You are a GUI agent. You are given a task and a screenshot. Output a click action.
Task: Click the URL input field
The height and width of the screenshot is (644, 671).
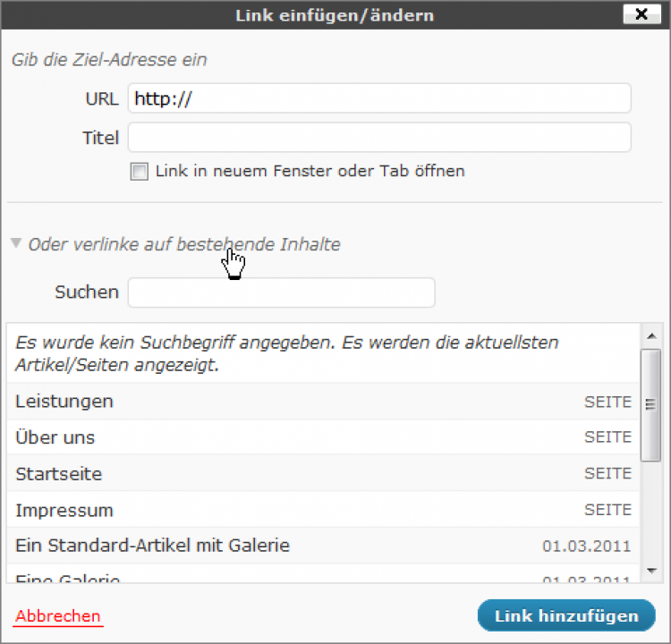[379, 98]
